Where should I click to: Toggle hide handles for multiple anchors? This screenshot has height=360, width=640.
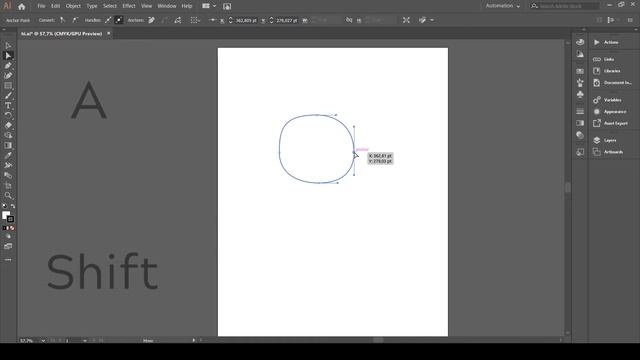[119, 20]
